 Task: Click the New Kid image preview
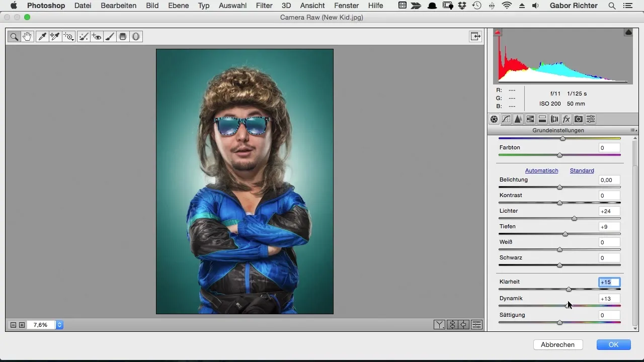point(245,182)
